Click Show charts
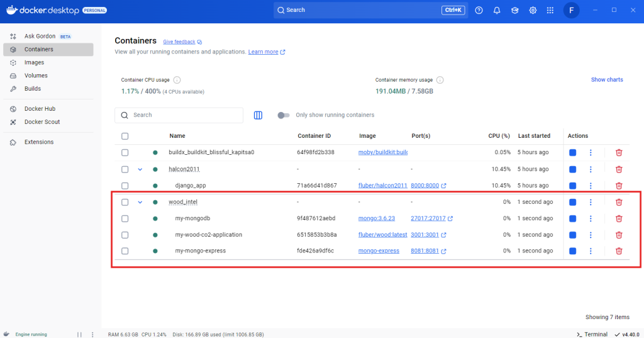The image size is (644, 338). (x=607, y=80)
